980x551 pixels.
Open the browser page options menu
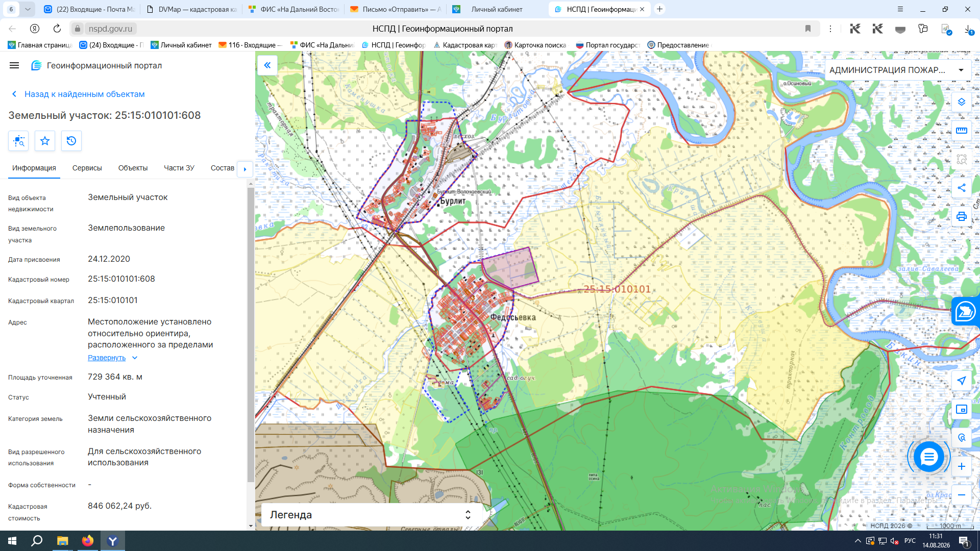point(830,29)
